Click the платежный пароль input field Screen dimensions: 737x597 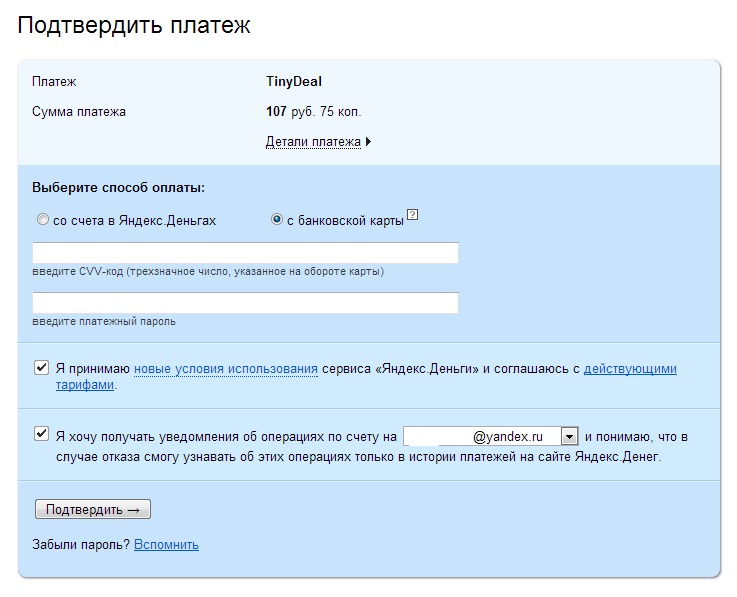pos(245,303)
